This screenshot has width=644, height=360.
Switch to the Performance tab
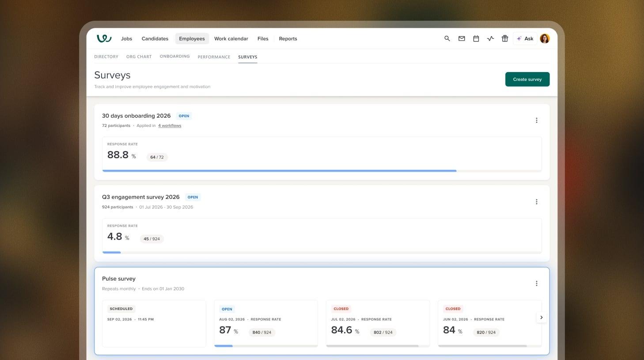(214, 57)
